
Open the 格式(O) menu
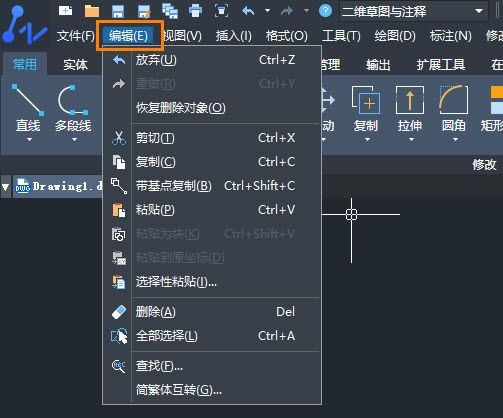point(287,35)
